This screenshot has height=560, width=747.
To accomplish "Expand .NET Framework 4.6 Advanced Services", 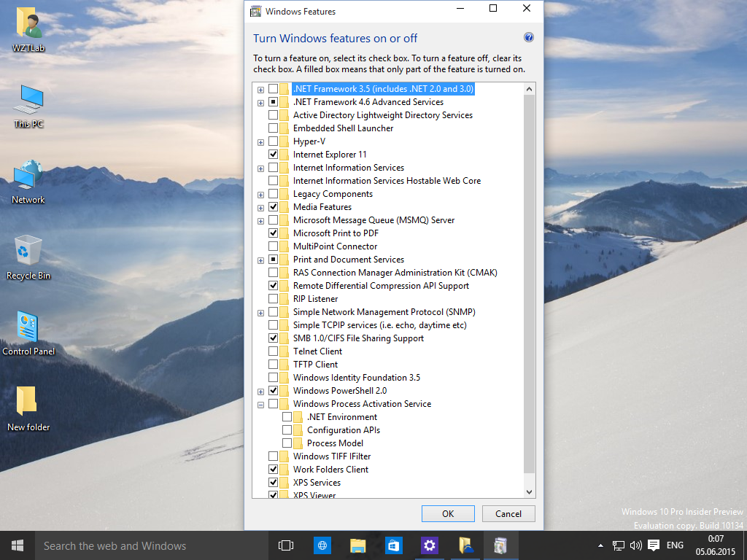I will pos(260,102).
